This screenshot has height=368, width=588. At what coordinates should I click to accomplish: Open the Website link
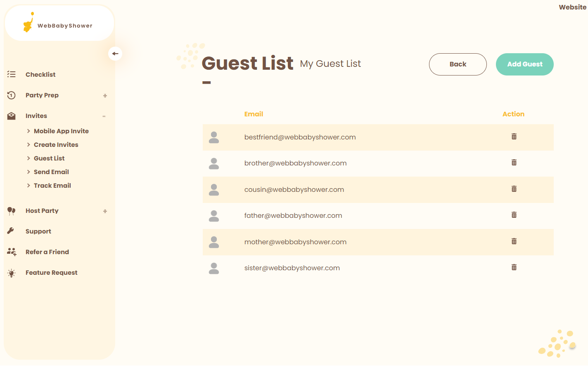click(x=572, y=7)
